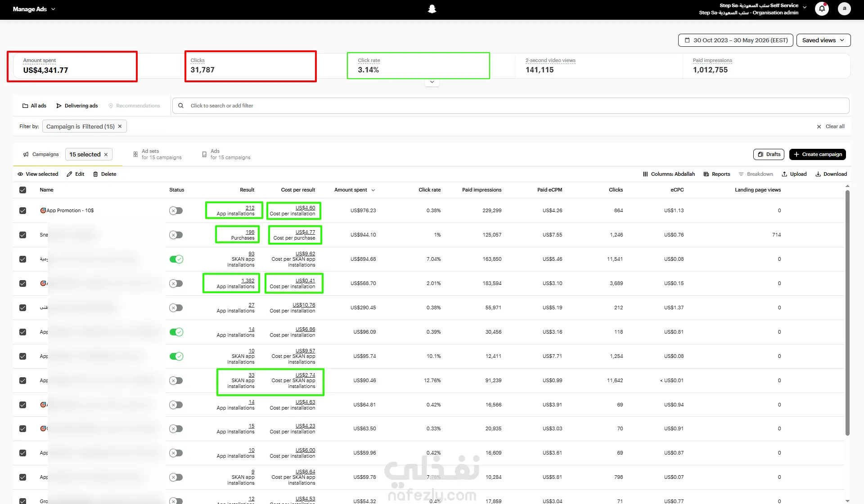The height and width of the screenshot is (504, 864).
Task: Click the Columns bars icon
Action: tap(645, 174)
